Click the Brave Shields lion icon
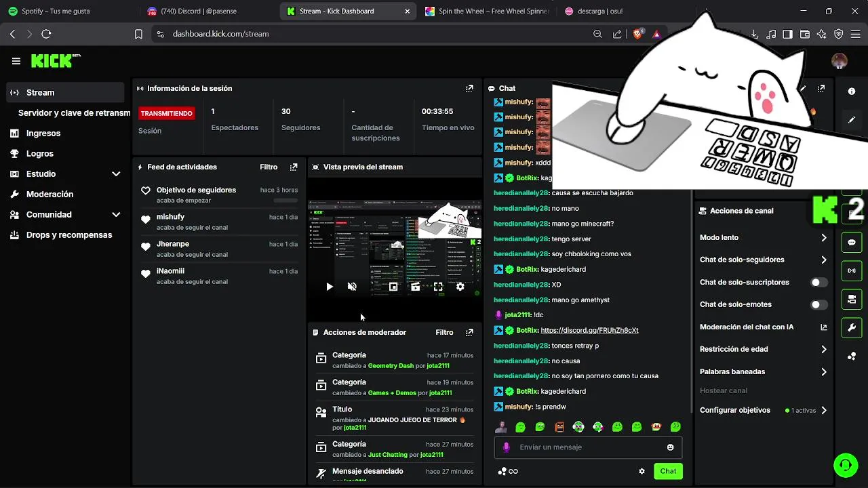This screenshot has height=488, width=868. [637, 34]
